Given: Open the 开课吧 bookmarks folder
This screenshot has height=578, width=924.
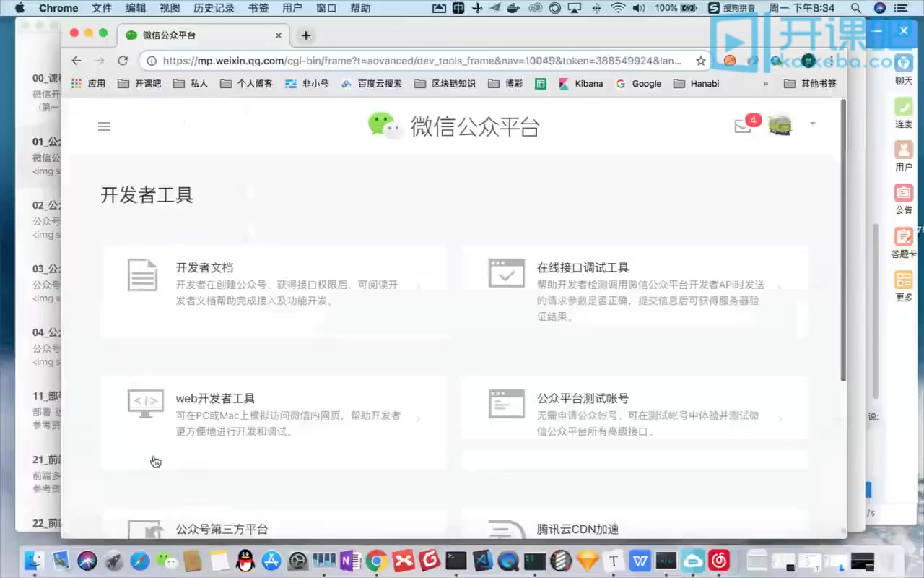Looking at the screenshot, I should 139,84.
